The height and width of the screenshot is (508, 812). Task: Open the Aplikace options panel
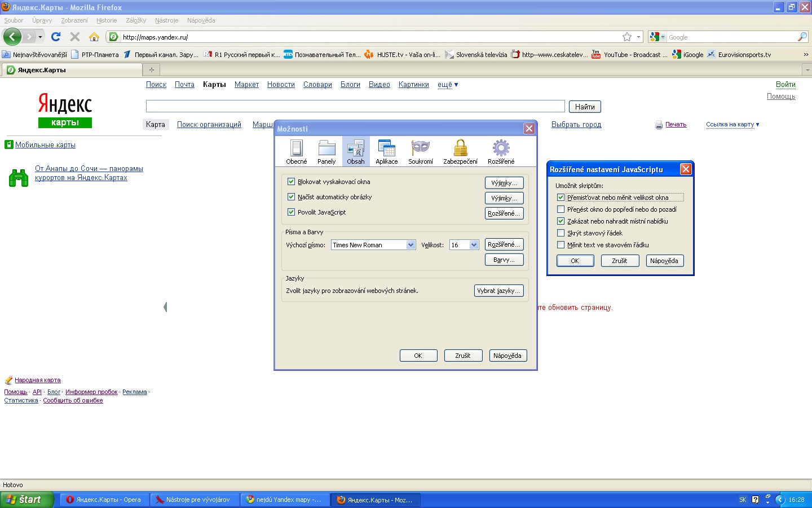click(x=387, y=152)
